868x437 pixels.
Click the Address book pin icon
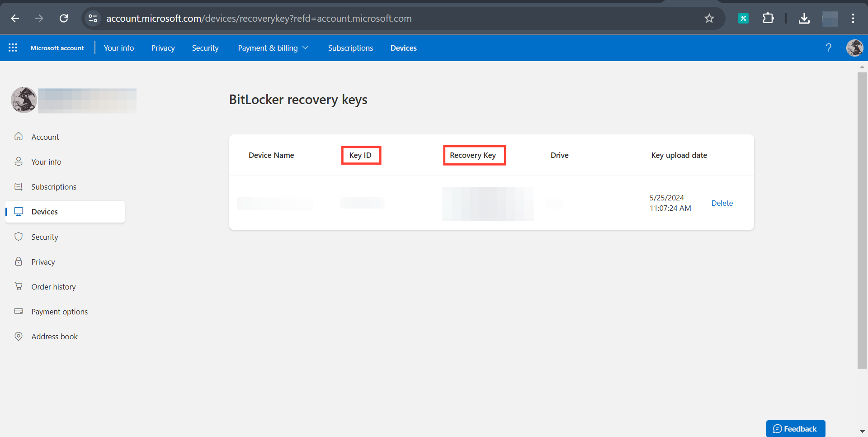click(x=19, y=336)
